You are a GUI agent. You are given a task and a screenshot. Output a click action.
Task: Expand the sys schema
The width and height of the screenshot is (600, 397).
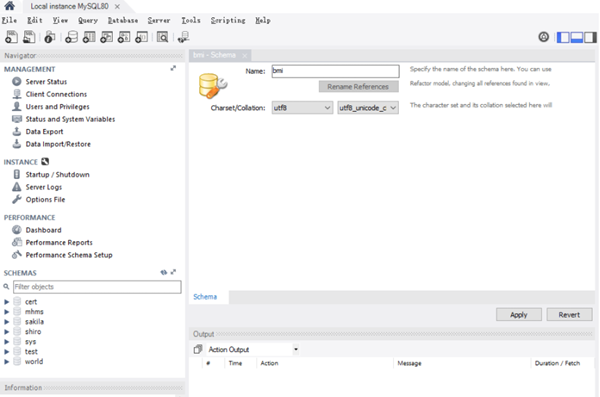point(7,341)
